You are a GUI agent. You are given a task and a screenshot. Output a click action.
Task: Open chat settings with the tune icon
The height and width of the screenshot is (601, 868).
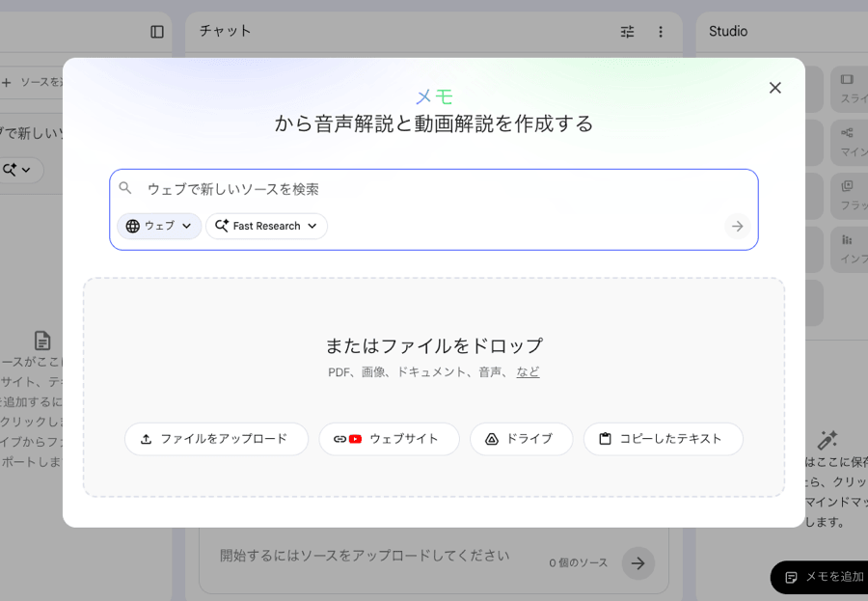627,31
